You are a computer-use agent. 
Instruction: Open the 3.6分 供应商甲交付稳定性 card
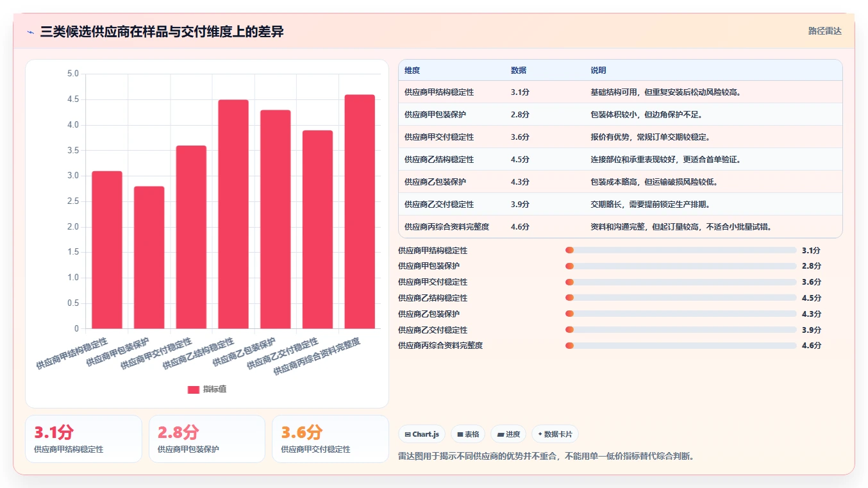click(x=330, y=439)
